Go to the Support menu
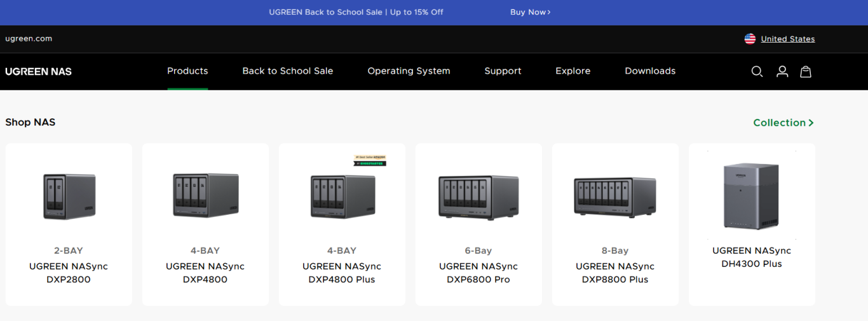868x321 pixels. (503, 71)
